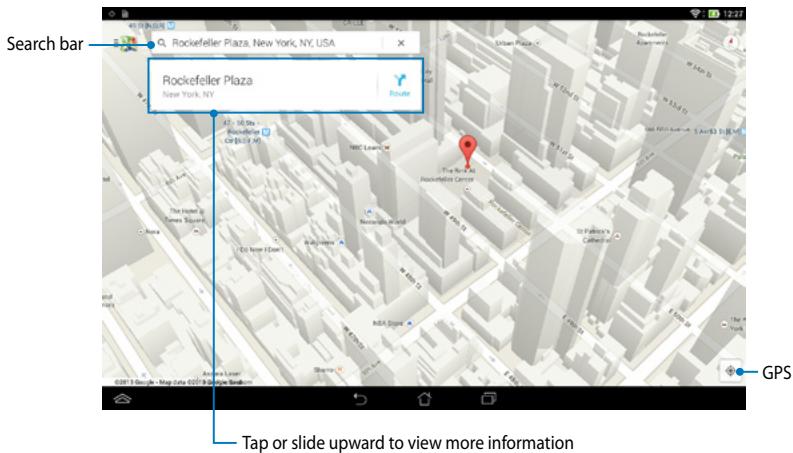
Task: Open the Google Maps menu icon
Action: point(125,43)
